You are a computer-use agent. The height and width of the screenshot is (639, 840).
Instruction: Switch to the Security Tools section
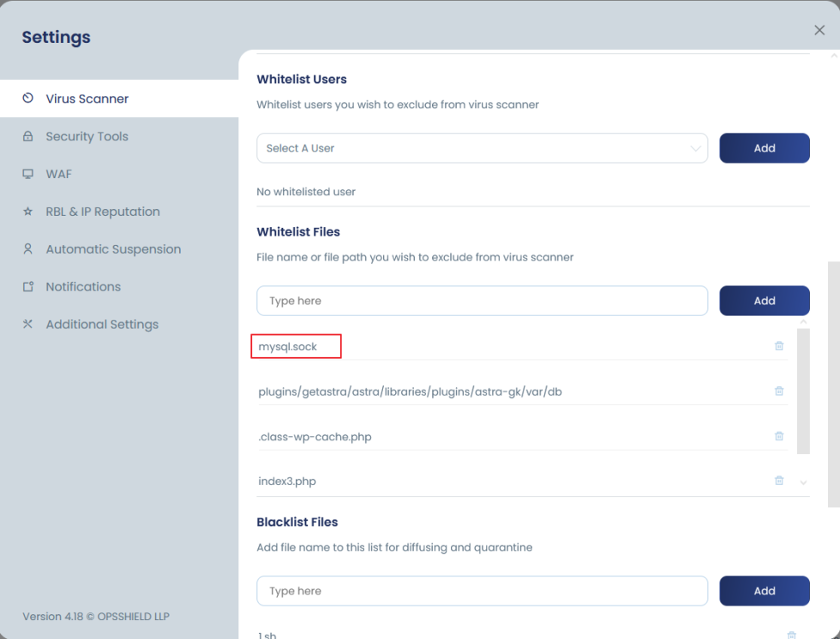[87, 135]
